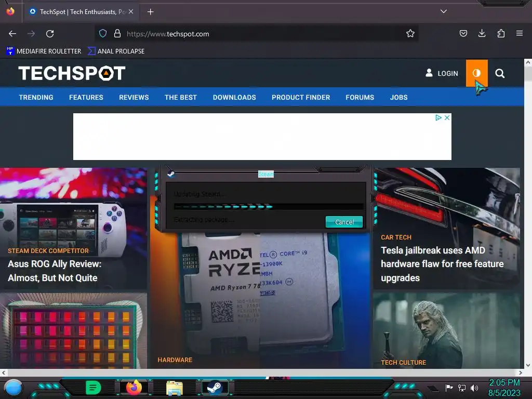This screenshot has width=532, height=399.
Task: Save page to Pocket
Action: (x=463, y=33)
